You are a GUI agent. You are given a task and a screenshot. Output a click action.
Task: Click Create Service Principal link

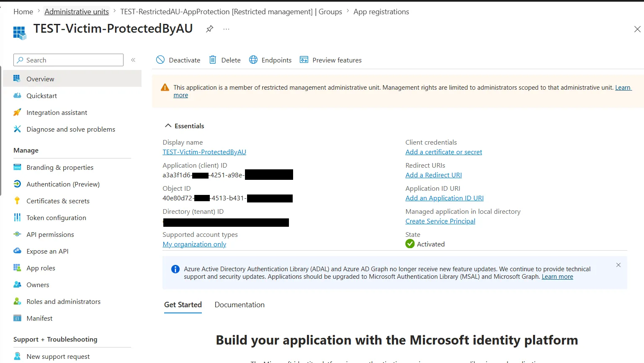(x=440, y=221)
